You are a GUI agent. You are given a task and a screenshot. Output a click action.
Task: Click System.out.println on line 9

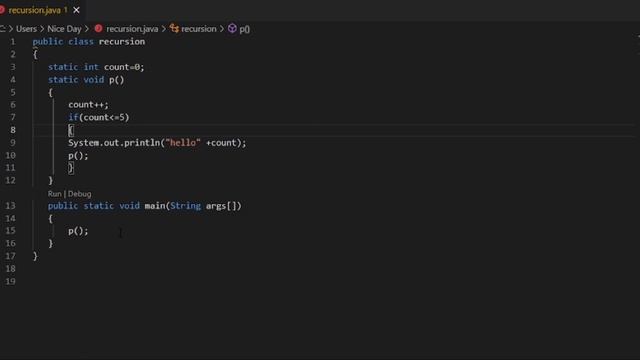click(x=114, y=143)
